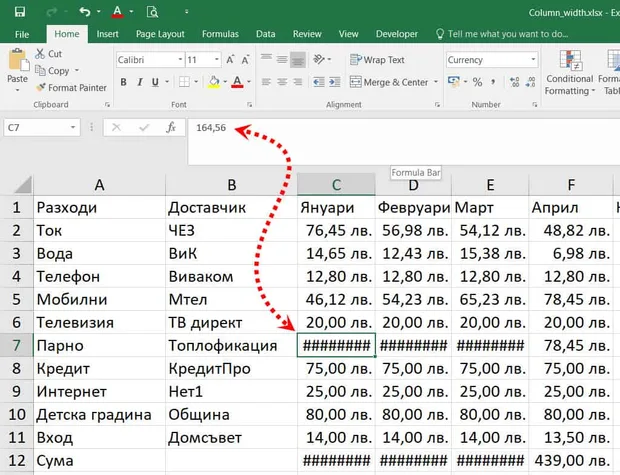Click the Accounting Number Format icon
The height and width of the screenshot is (475, 620).
point(454,82)
